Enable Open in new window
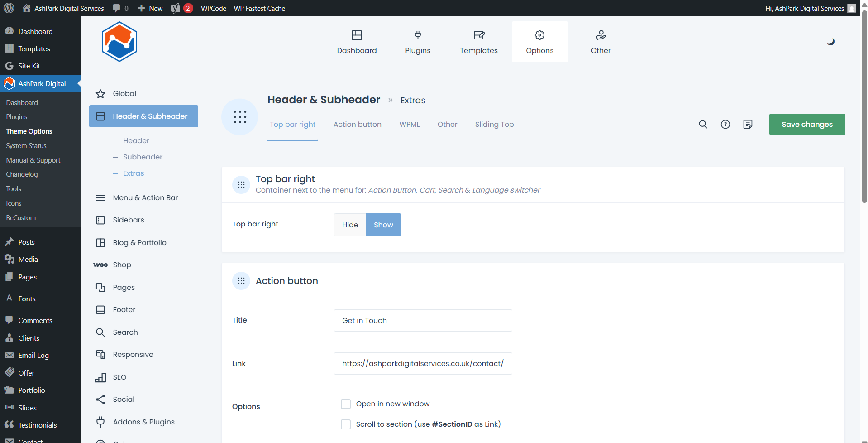This screenshot has height=443, width=868. tap(346, 404)
